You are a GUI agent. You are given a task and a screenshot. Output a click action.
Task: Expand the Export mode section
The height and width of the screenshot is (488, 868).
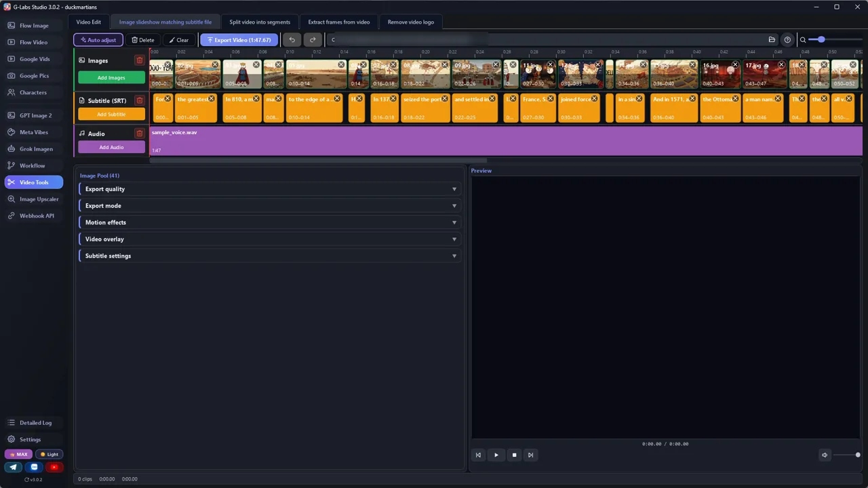point(269,206)
